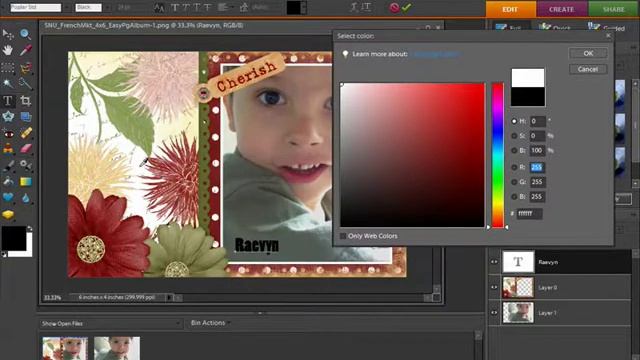The width and height of the screenshot is (640, 360).
Task: Toggle the anti-aliasing AA icon
Action: pos(159,7)
